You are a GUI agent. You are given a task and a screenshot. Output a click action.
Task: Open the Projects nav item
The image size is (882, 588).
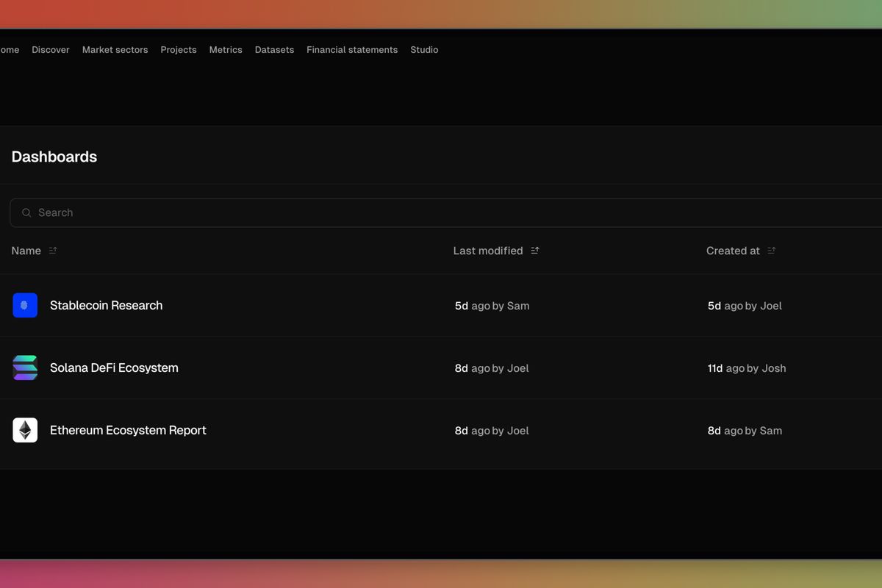click(179, 50)
